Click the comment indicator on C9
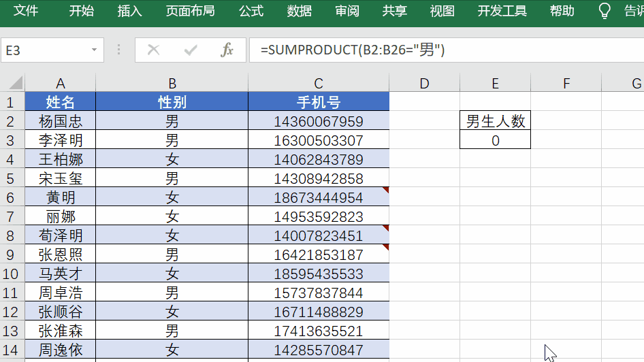Image resolution: width=644 pixels, height=362 pixels. coord(386,247)
